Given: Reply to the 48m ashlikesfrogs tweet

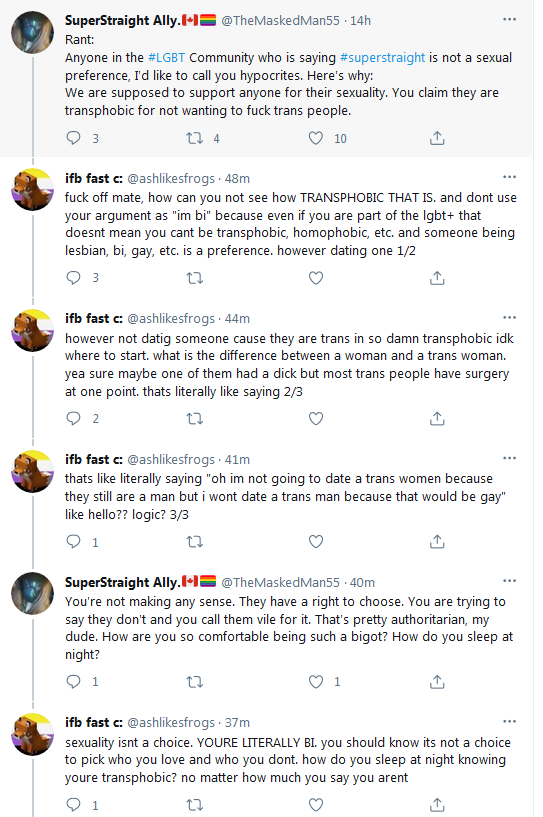Looking at the screenshot, I should tap(73, 278).
